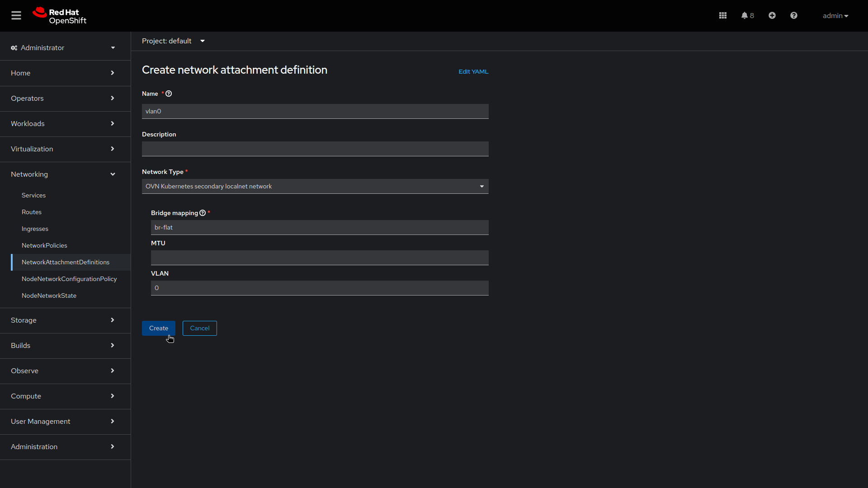Click the Red Hat OpenShift logo
This screenshot has width=868, height=488.
(x=59, y=15)
